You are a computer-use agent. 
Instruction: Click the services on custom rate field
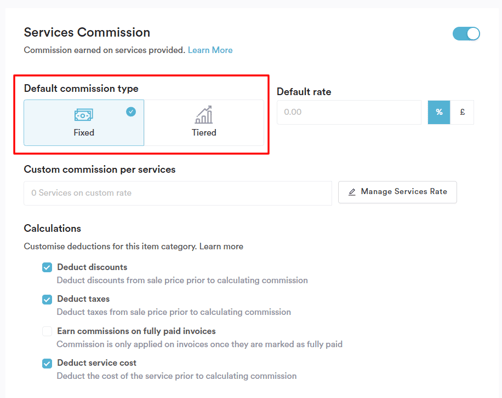(178, 193)
